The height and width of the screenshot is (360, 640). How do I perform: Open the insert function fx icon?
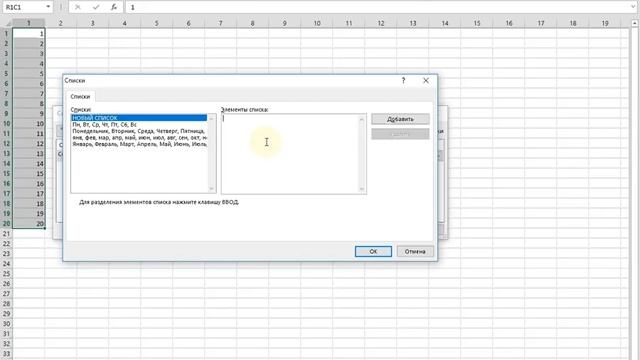pyautogui.click(x=114, y=7)
